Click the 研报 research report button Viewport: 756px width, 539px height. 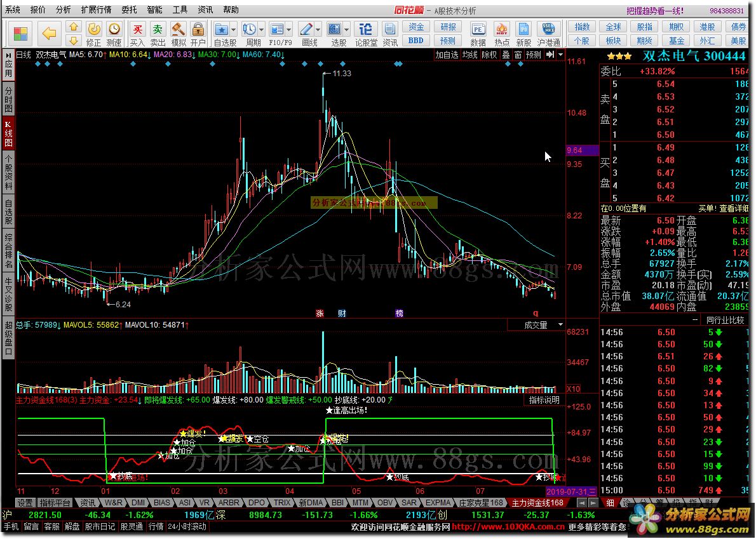point(448,27)
